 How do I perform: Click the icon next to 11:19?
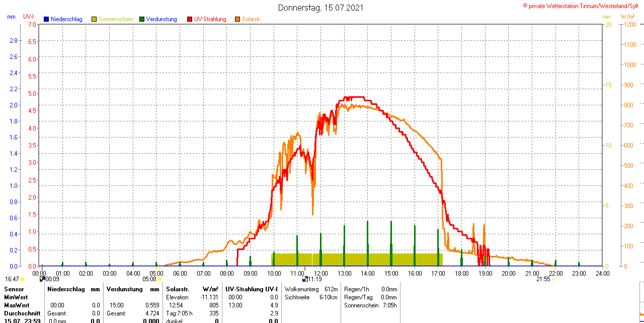[304, 279]
